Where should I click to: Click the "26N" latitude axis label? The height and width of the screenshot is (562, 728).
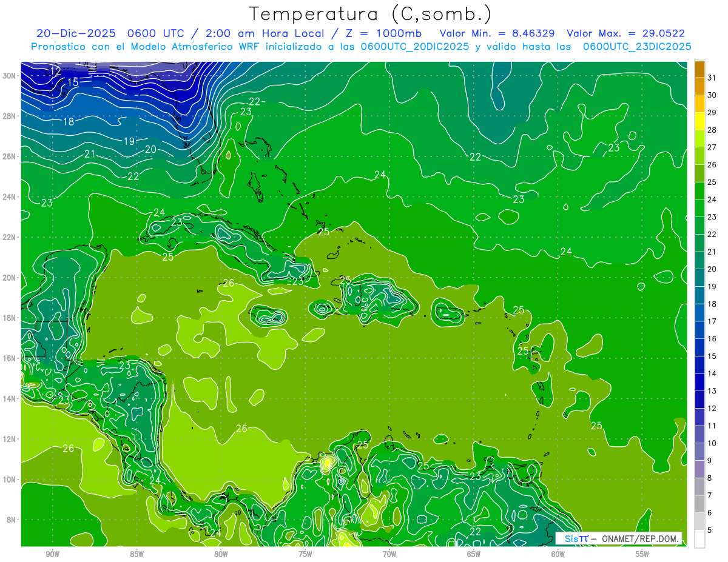click(x=9, y=156)
